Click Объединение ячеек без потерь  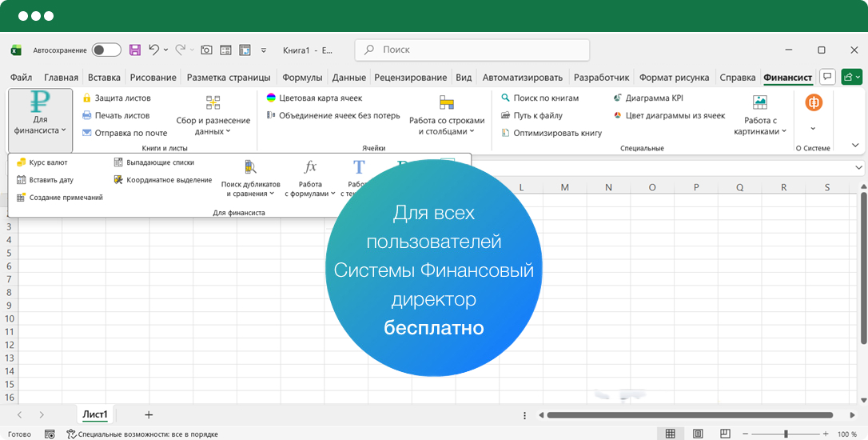pos(333,115)
